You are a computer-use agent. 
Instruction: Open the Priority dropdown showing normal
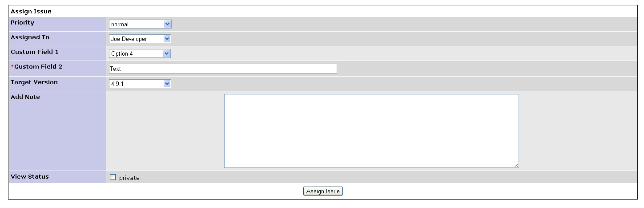tap(140, 24)
